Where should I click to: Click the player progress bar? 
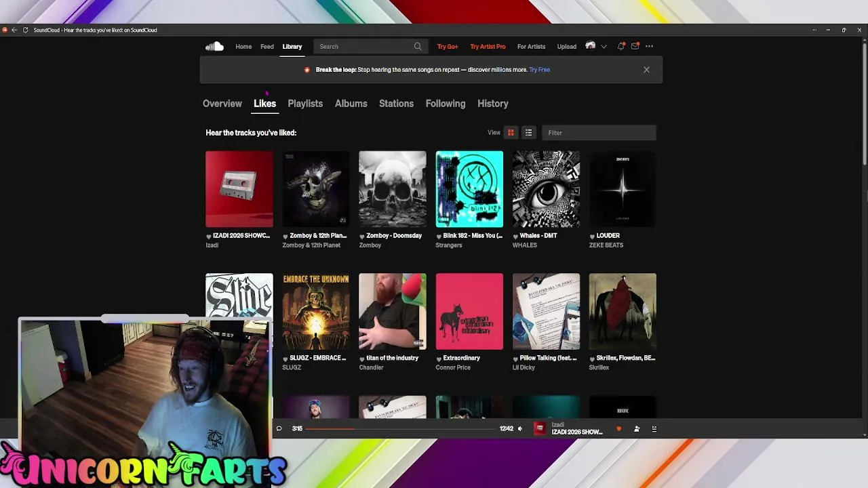click(x=401, y=428)
